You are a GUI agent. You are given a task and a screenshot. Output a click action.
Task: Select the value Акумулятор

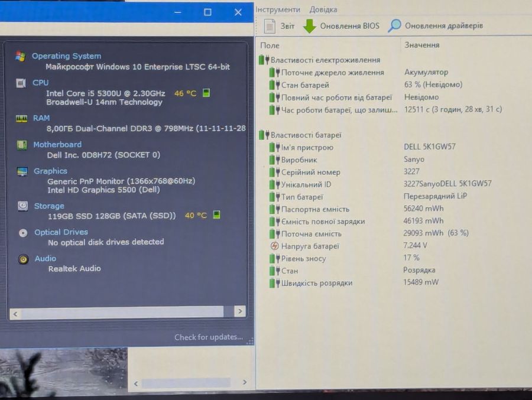426,72
